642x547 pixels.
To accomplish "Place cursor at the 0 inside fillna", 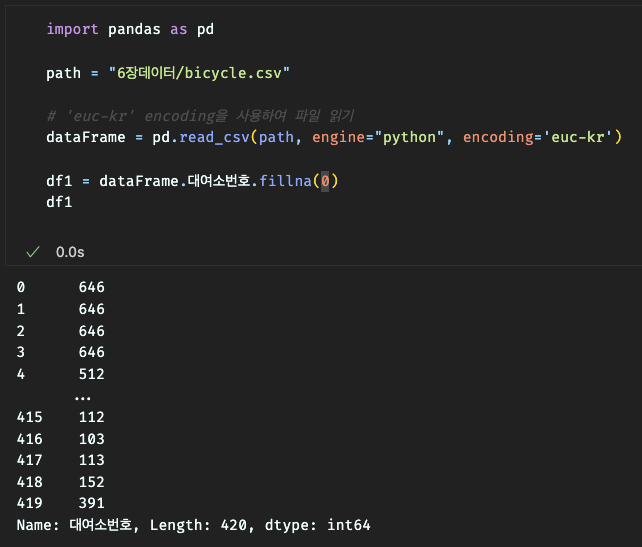I will tap(325, 181).
